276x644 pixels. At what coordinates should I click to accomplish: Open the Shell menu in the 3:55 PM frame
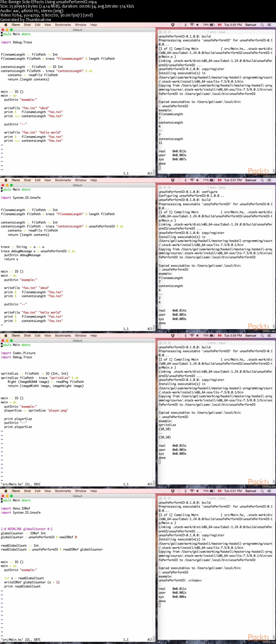click(27, 25)
